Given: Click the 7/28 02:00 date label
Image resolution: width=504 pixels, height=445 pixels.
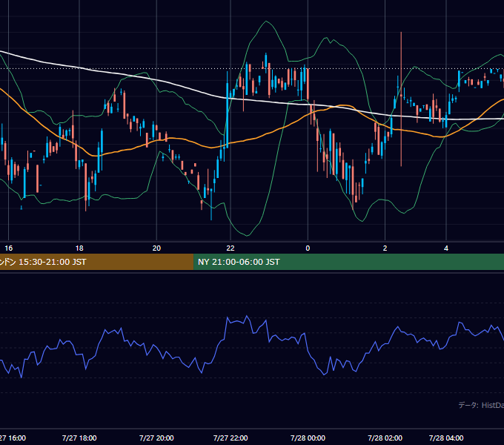Looking at the screenshot, I should coord(385,438).
